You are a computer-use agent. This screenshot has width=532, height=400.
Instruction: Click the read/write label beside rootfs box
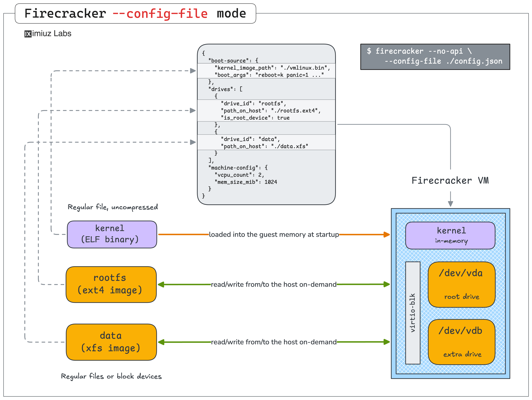(274, 284)
